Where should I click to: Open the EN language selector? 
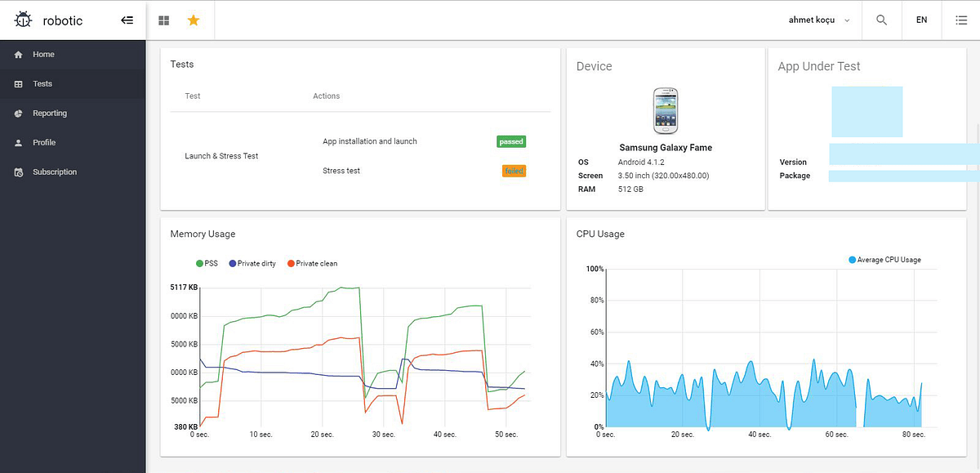[921, 20]
